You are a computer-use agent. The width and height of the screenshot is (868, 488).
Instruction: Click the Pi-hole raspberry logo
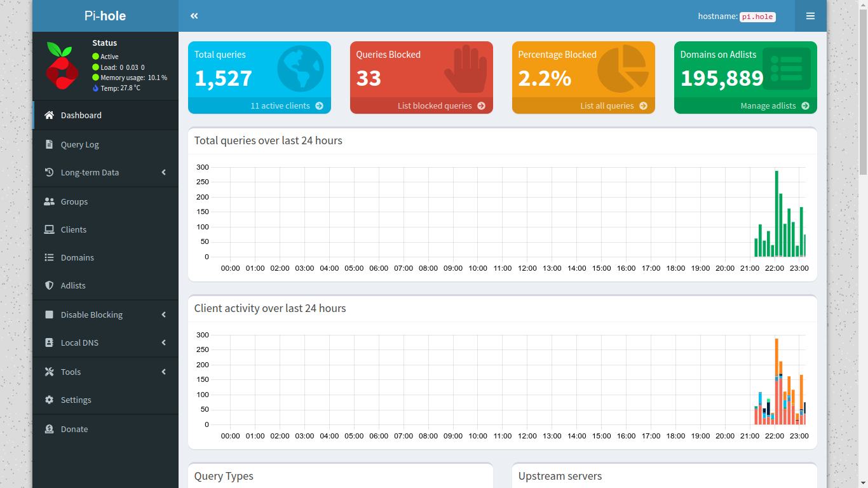pos(62,65)
